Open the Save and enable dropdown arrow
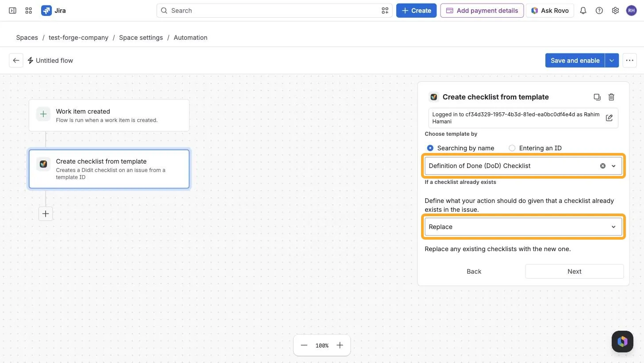The height and width of the screenshot is (363, 644). (x=612, y=61)
